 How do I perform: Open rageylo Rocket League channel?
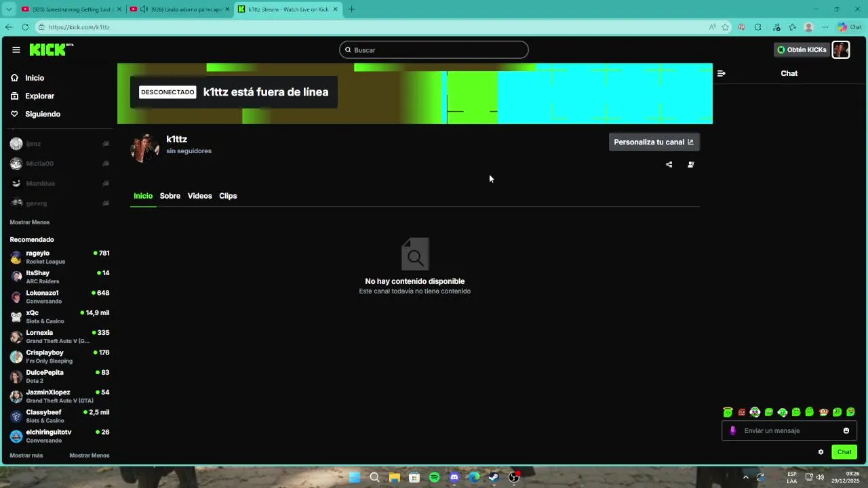[x=60, y=257]
